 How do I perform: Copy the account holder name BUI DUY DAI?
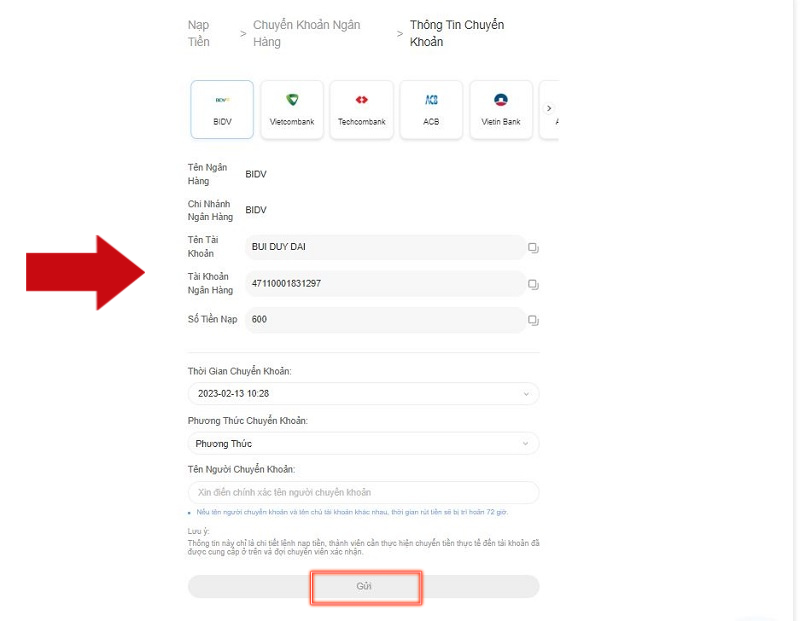pos(532,247)
